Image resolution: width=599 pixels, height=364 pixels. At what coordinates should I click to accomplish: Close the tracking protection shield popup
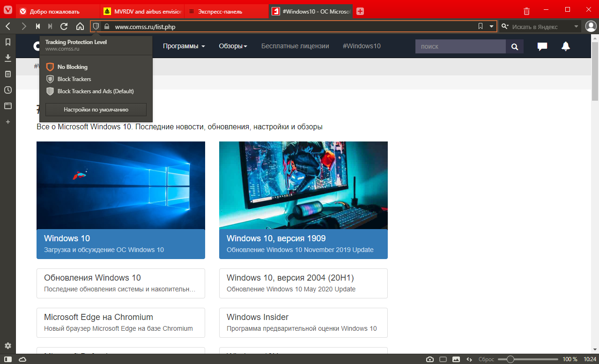(96, 27)
